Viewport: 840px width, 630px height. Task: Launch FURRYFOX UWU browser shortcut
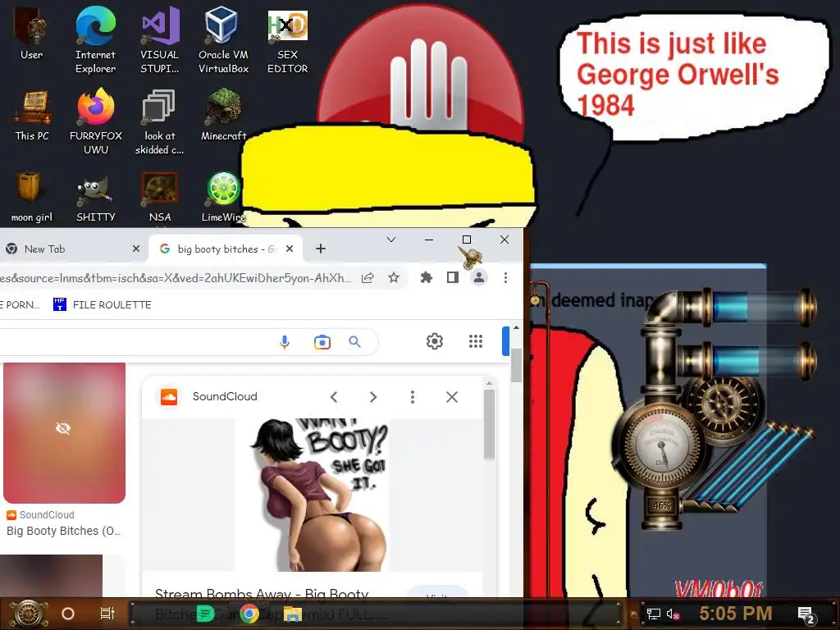96,121
